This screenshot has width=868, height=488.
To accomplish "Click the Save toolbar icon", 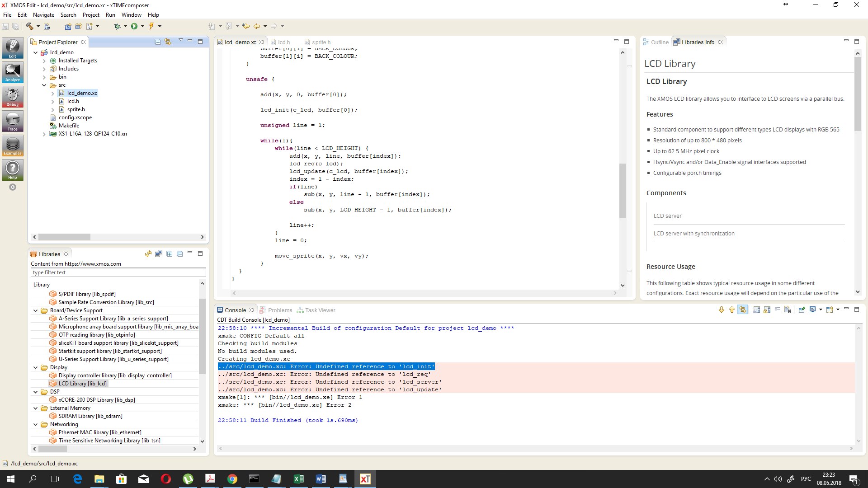I will pos(5,26).
